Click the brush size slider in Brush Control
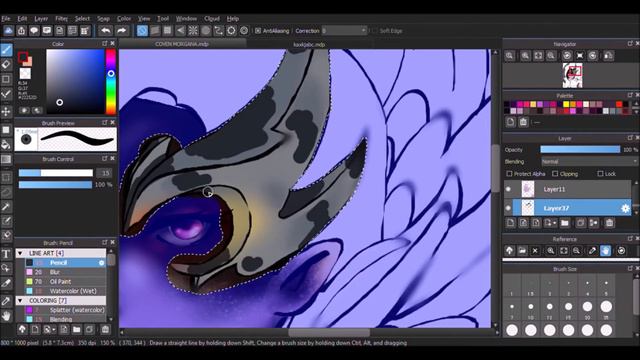The width and height of the screenshot is (640, 360). 56,173
